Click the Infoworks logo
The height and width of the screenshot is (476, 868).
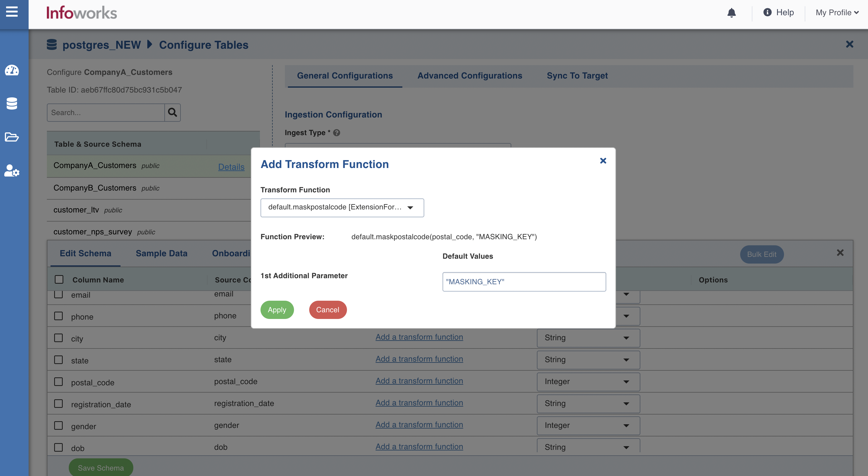(x=82, y=13)
